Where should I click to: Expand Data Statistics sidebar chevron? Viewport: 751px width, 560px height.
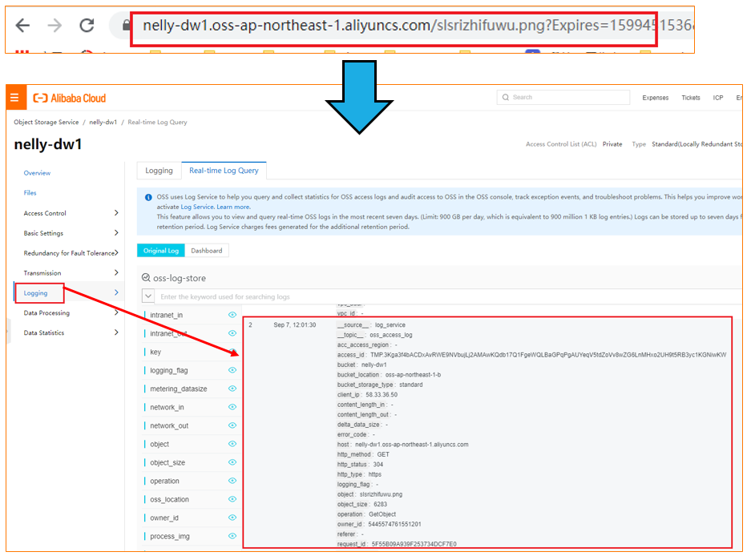pyautogui.click(x=116, y=332)
